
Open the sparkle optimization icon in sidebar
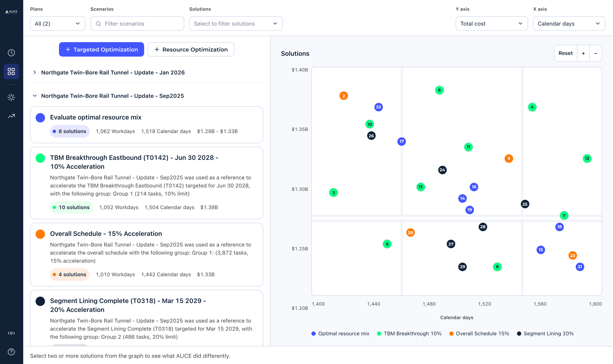click(11, 97)
